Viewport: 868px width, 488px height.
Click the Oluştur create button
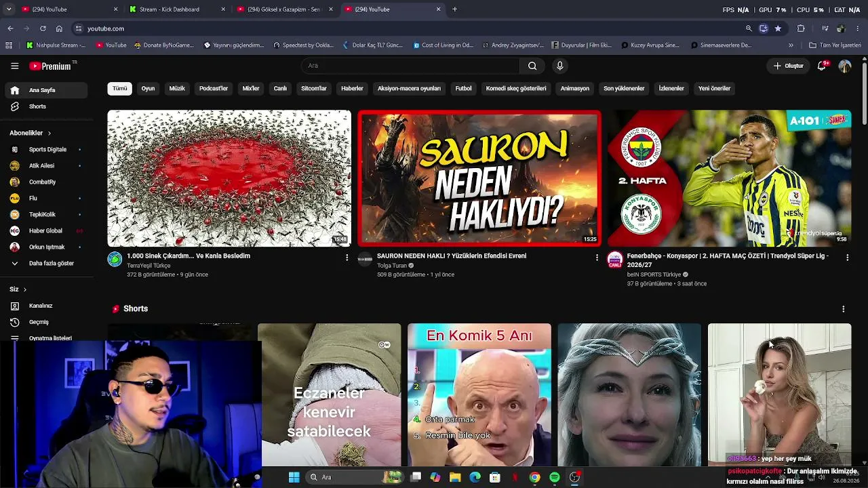pos(789,66)
